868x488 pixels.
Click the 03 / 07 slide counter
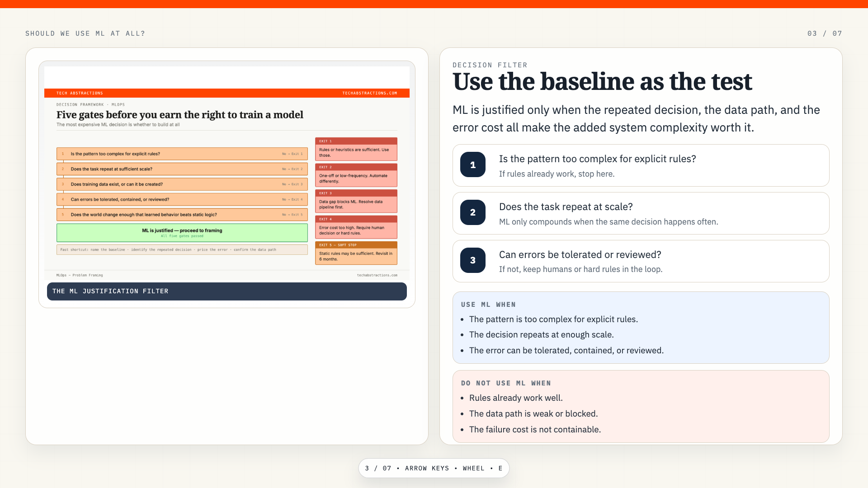[x=825, y=33]
